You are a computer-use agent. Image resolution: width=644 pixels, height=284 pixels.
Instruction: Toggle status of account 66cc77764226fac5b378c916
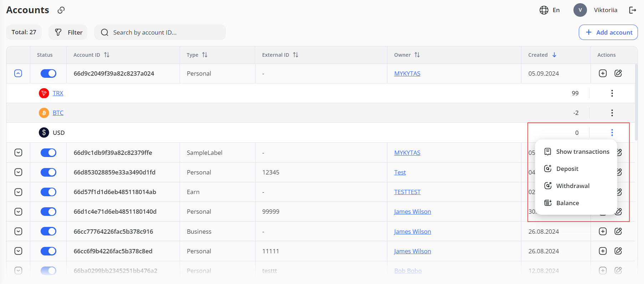(x=48, y=231)
